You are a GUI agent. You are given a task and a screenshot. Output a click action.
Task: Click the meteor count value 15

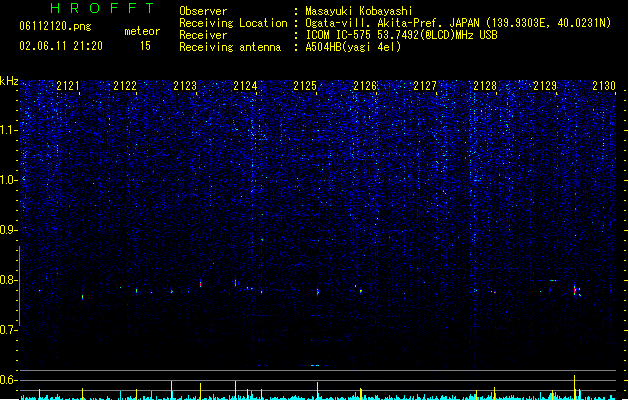145,46
